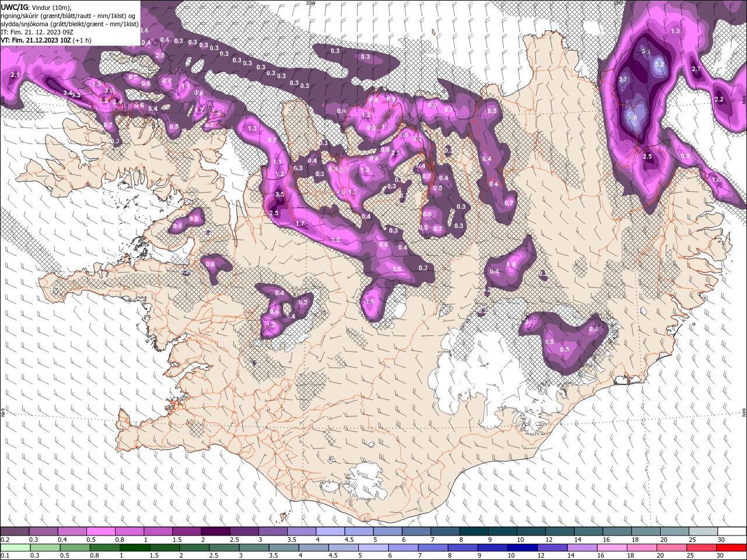Click the upper legend swatch labeled 14
The height and width of the screenshot is (560, 747).
[589, 531]
